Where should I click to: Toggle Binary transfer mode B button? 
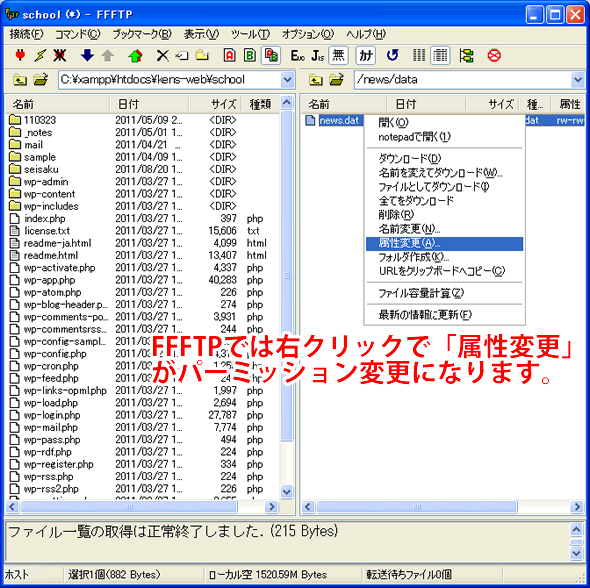tap(250, 56)
